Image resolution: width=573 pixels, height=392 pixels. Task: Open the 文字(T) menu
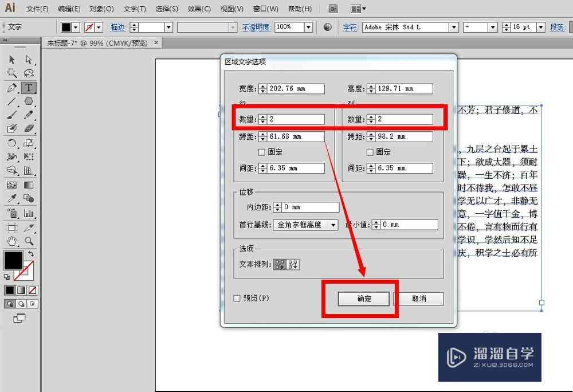[135, 9]
